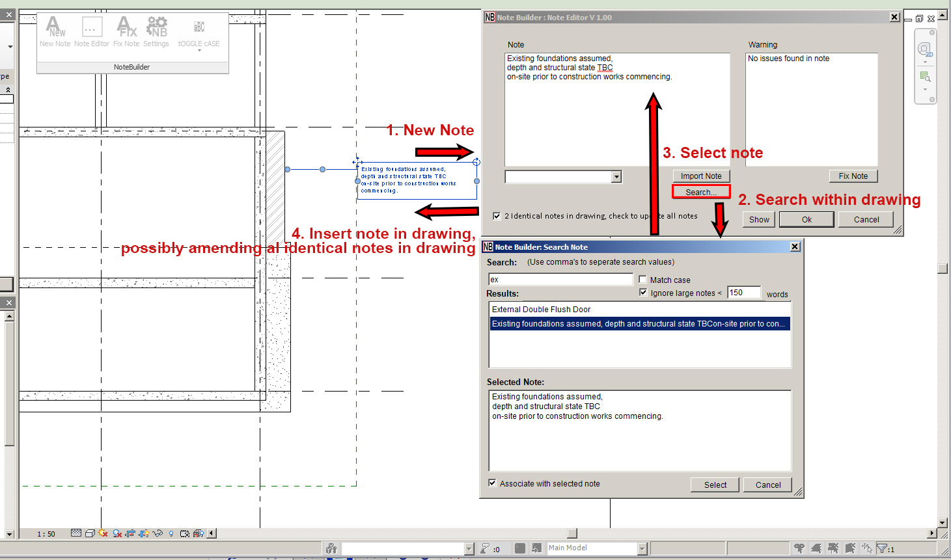The height and width of the screenshot is (560, 951).
Task: Click the zoom region icon in navigation bar
Action: (x=925, y=77)
